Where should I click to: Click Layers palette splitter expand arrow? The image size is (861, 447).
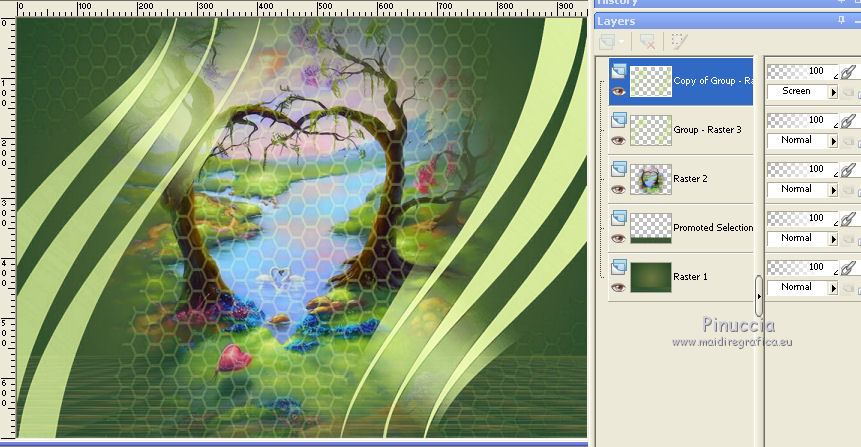[x=759, y=296]
